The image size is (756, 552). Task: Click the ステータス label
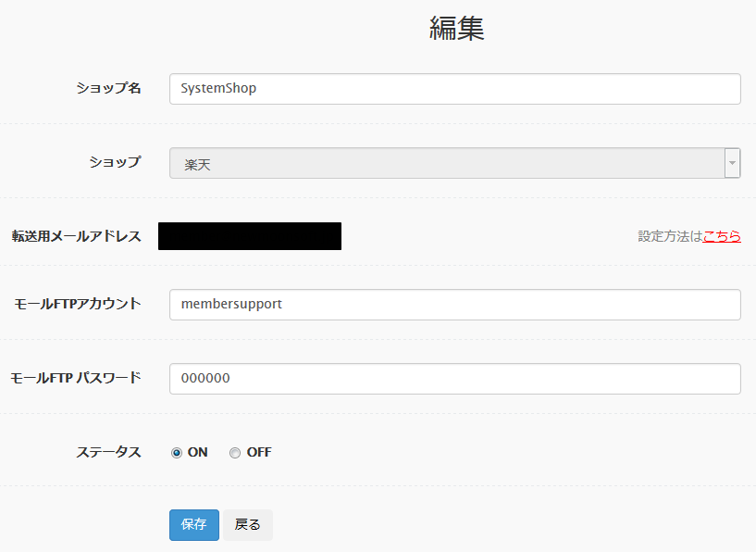click(109, 452)
